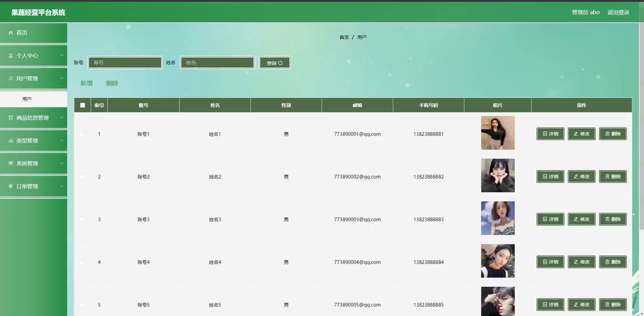Image resolution: width=644 pixels, height=316 pixels.
Task: Click the 修改 pencil icon in 账号1 row
Action: [576, 134]
